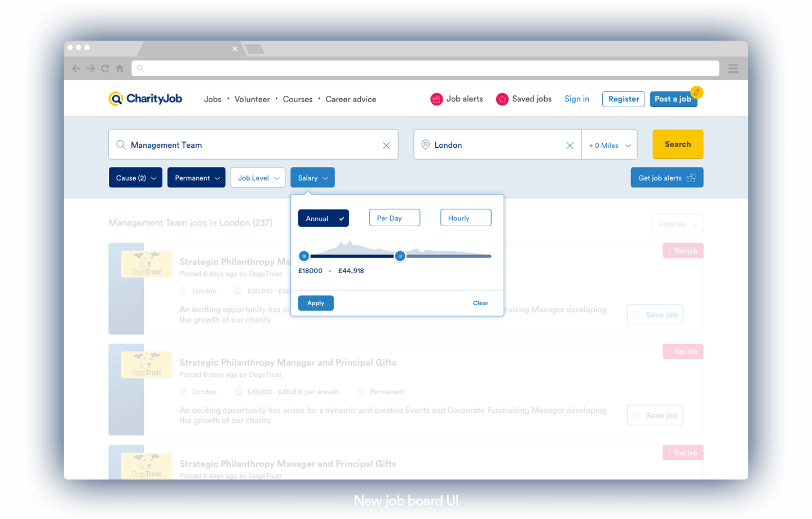The height and width of the screenshot is (519, 812).
Task: Click browser forward arrow
Action: pos(90,68)
